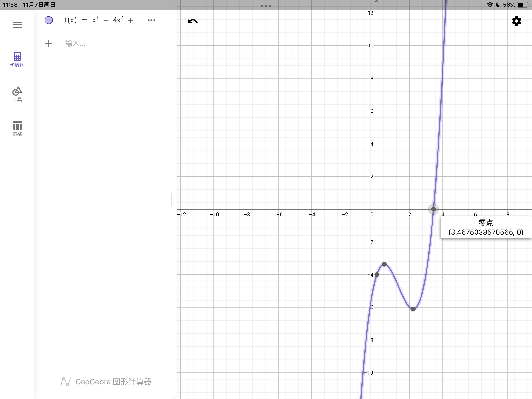Open the 表格 table view

pos(17,128)
